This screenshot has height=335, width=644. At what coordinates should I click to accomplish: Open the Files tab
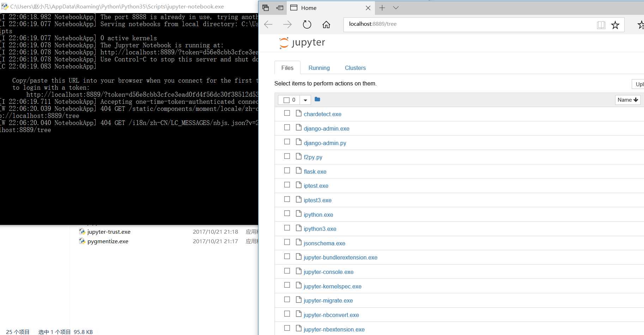tap(287, 68)
